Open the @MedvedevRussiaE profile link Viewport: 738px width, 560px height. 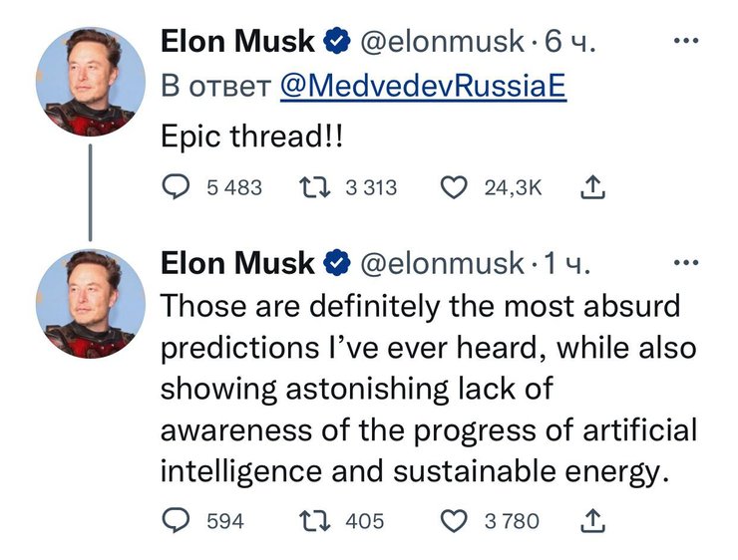423,87
